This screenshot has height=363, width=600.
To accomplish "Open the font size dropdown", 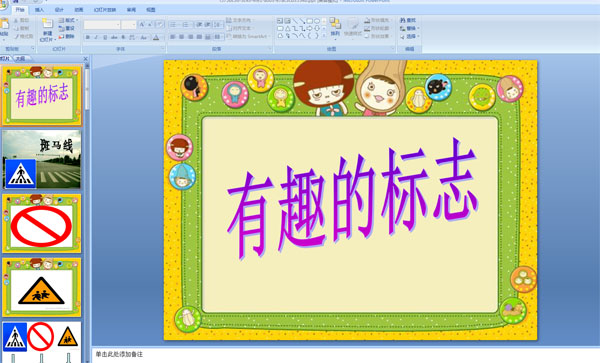I will (129, 25).
